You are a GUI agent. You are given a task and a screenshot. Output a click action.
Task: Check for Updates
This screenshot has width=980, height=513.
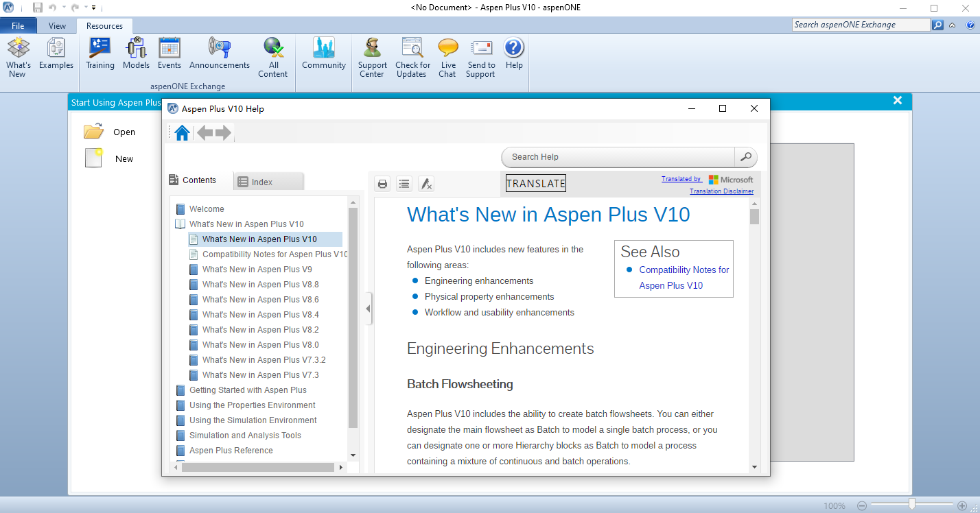[412, 53]
